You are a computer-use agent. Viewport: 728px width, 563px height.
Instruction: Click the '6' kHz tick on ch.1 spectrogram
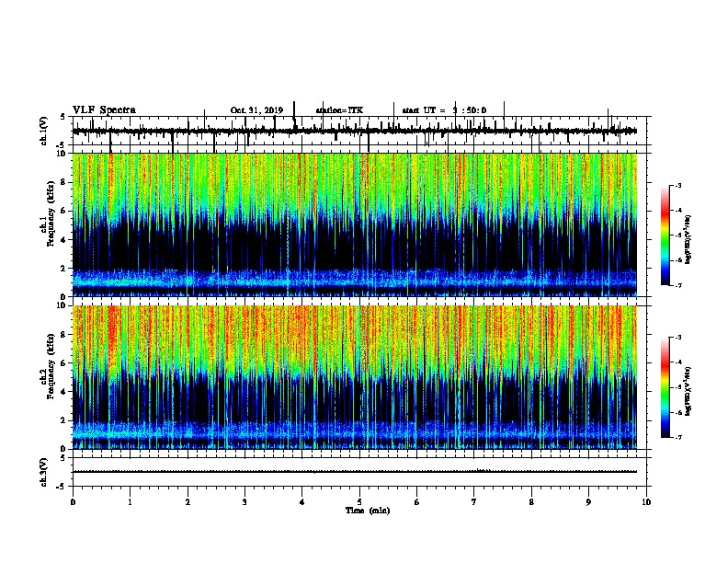point(63,211)
